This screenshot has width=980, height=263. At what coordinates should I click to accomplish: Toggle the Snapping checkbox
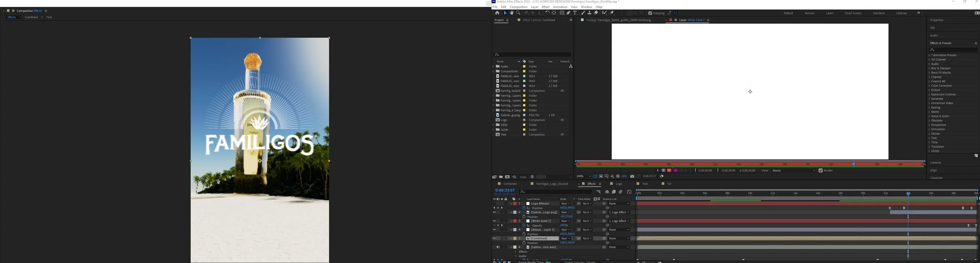click(650, 13)
